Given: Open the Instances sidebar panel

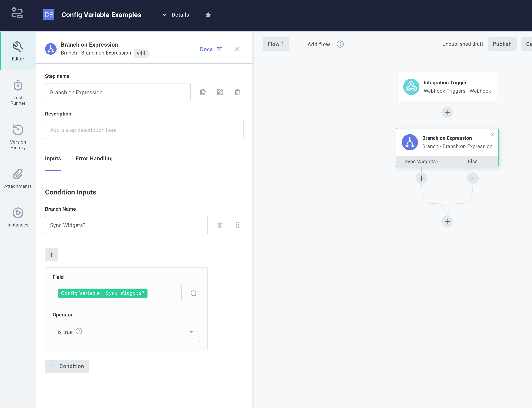Looking at the screenshot, I should (18, 217).
